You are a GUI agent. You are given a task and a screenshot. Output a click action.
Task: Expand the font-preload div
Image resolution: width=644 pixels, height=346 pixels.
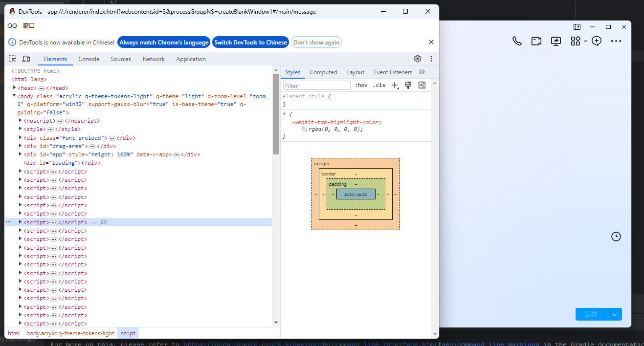(x=21, y=137)
